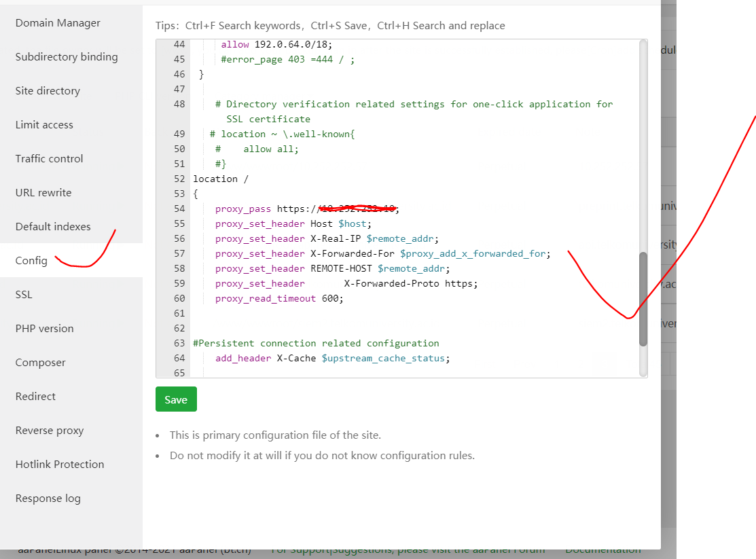Choose PHP version from the sidebar
The height and width of the screenshot is (559, 756).
44,329
